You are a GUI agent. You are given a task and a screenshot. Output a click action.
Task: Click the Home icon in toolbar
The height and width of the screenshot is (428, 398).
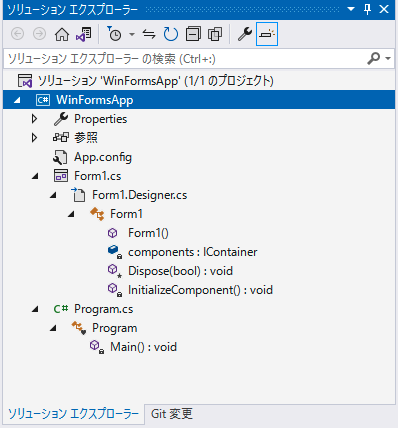62,34
